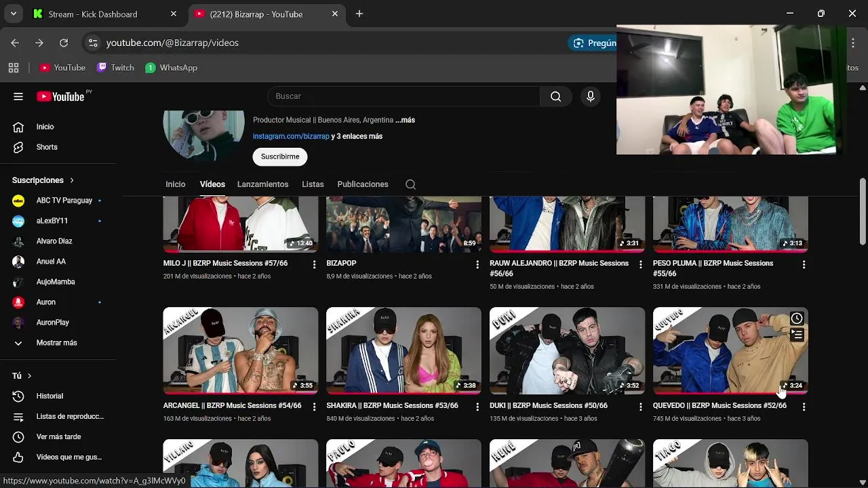Search within the Bizarrap channel

tap(410, 184)
